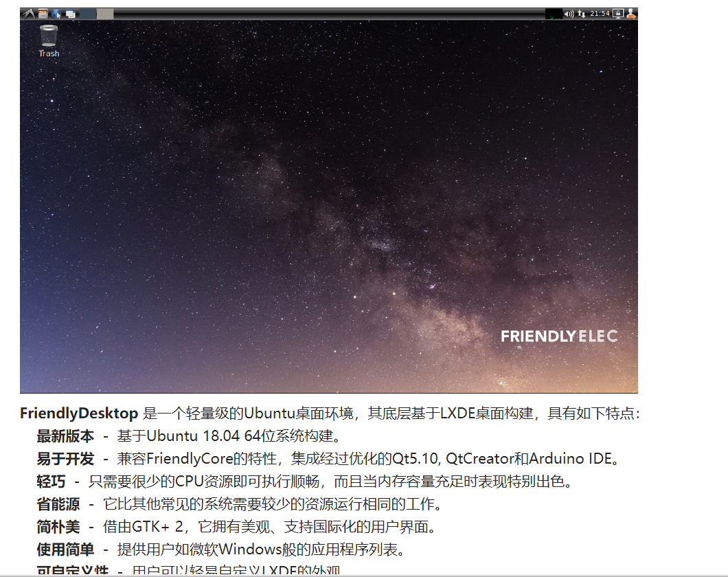Click the show desktop windows icon

[x=71, y=14]
